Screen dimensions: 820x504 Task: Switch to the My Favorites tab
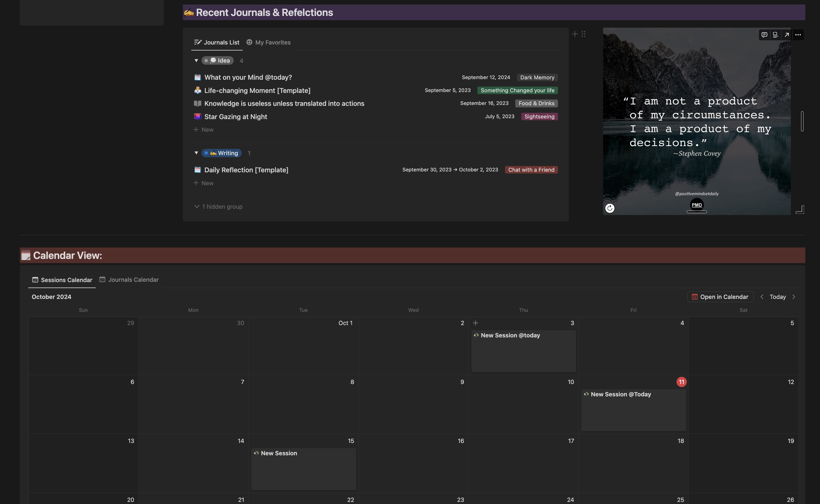point(268,42)
